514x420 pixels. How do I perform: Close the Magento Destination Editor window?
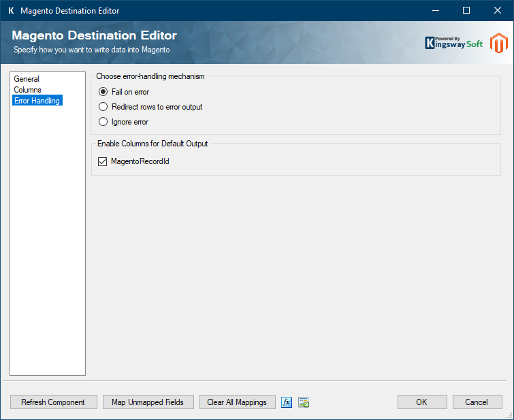[x=497, y=10]
